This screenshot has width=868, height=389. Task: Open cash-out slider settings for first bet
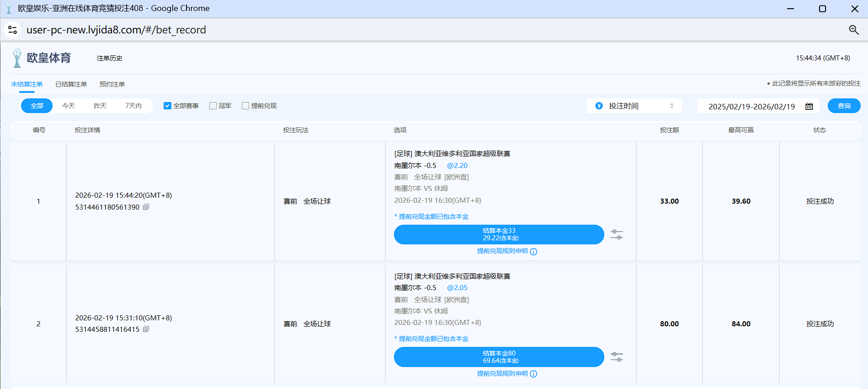tap(617, 235)
